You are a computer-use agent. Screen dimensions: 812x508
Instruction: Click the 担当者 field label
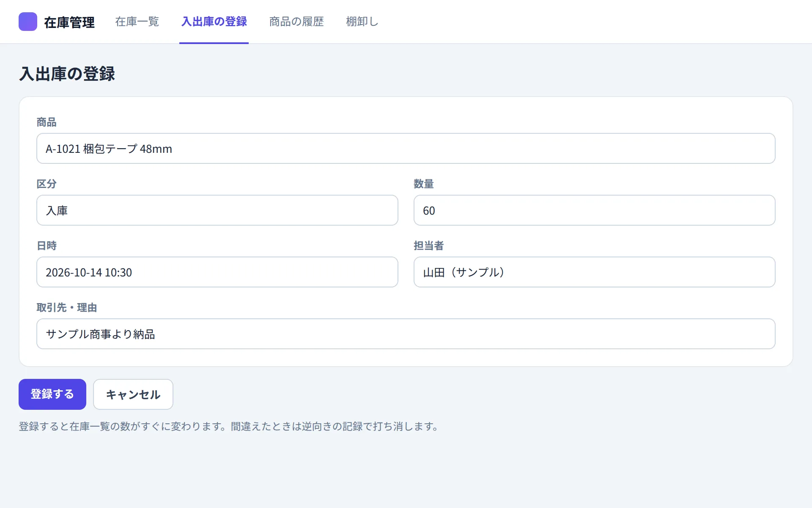[x=429, y=246]
